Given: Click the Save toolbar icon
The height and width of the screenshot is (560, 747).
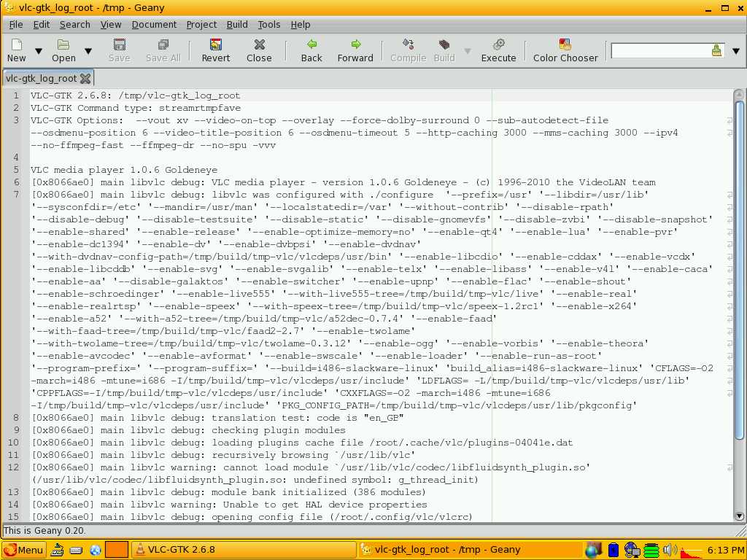Looking at the screenshot, I should (119, 44).
